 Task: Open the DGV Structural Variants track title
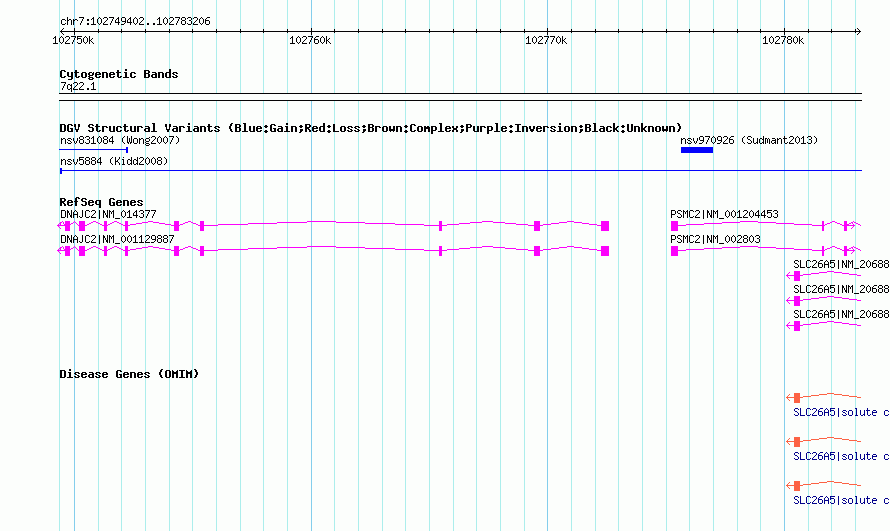tap(371, 128)
